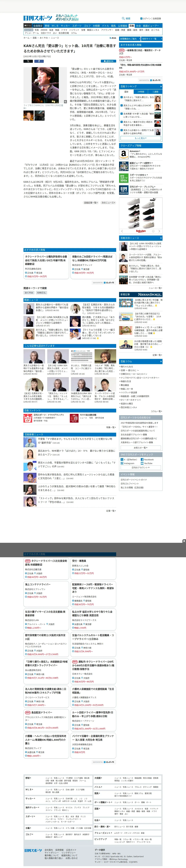Open the 野球 navigation menu item
Screen dimensions: 186x868
47,26
